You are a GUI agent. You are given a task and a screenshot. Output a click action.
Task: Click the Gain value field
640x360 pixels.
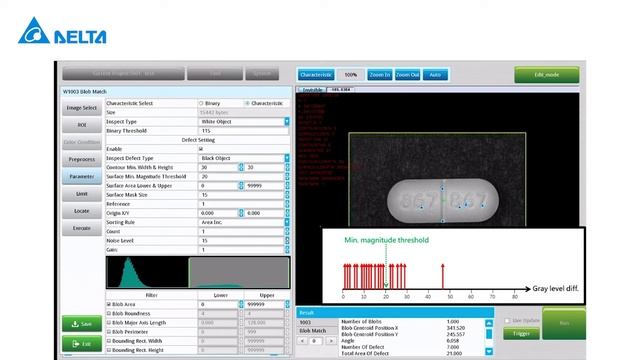click(241, 249)
